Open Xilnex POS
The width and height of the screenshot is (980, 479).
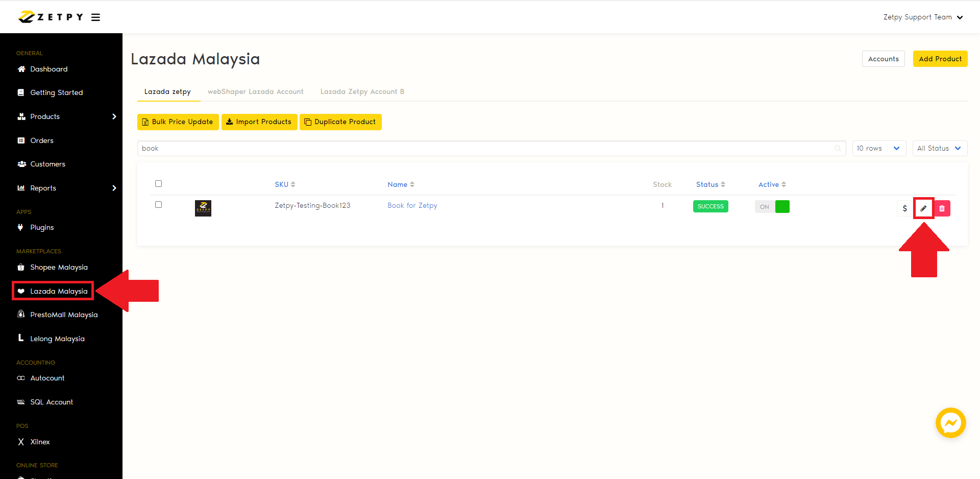click(40, 442)
